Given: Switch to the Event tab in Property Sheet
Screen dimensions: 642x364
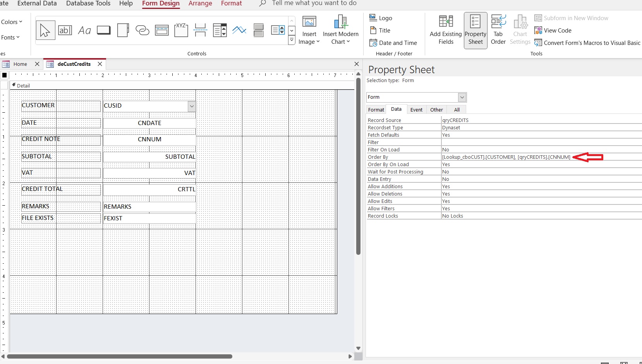Looking at the screenshot, I should coord(416,110).
